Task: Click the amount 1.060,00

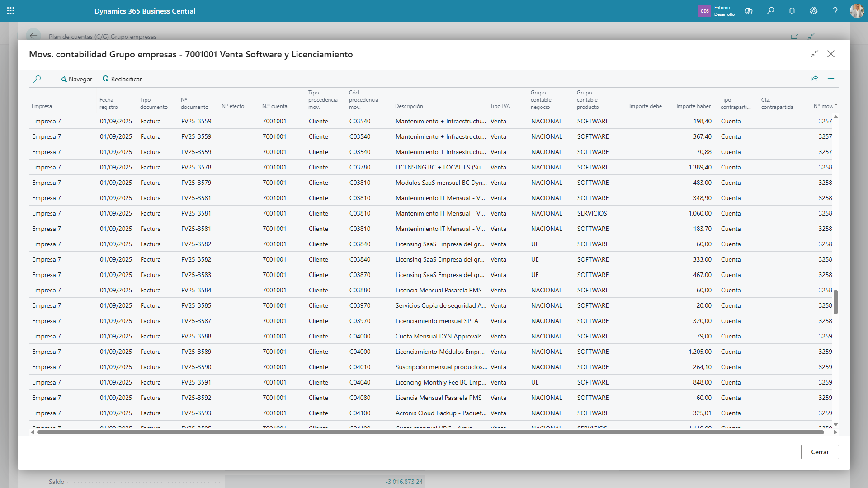Action: [700, 213]
